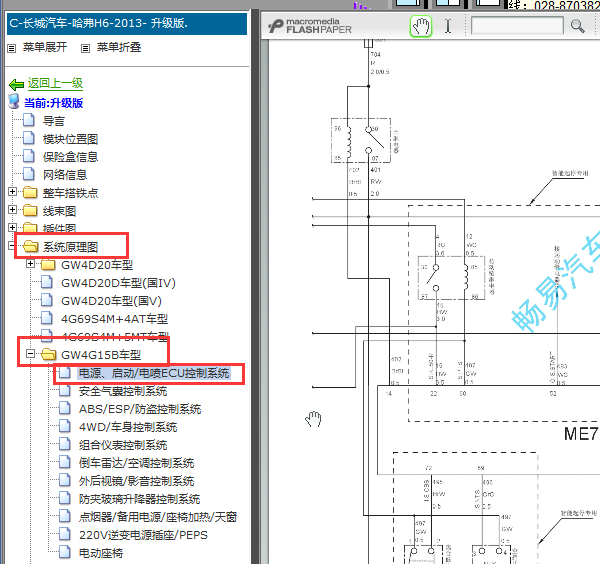The image size is (600, 564).
Task: Select the 系统原理图 folder label
Action: point(70,247)
